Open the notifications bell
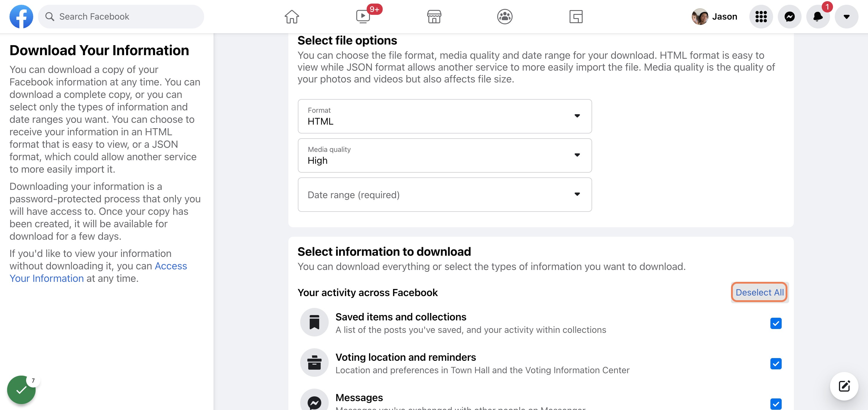The width and height of the screenshot is (868, 410). click(818, 17)
